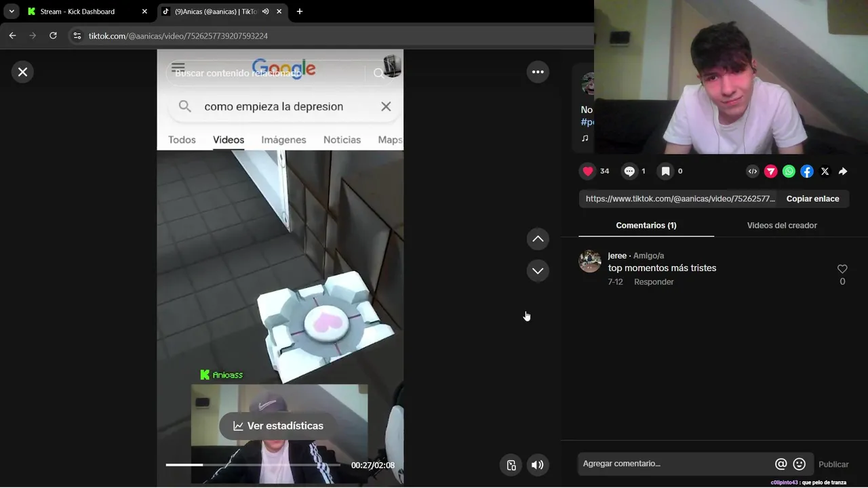This screenshot has width=868, height=488.
Task: Switch to Videos del creador tab
Action: click(x=782, y=225)
